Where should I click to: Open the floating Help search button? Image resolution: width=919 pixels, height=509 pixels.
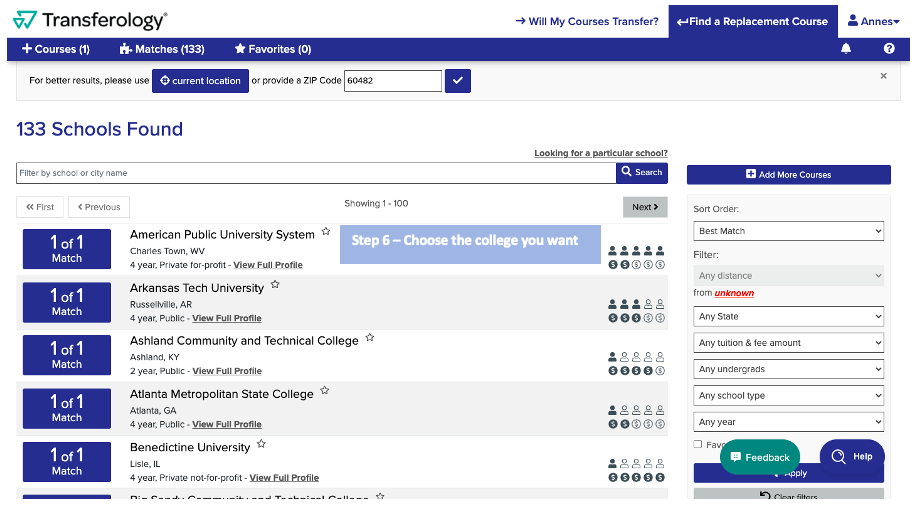[852, 456]
